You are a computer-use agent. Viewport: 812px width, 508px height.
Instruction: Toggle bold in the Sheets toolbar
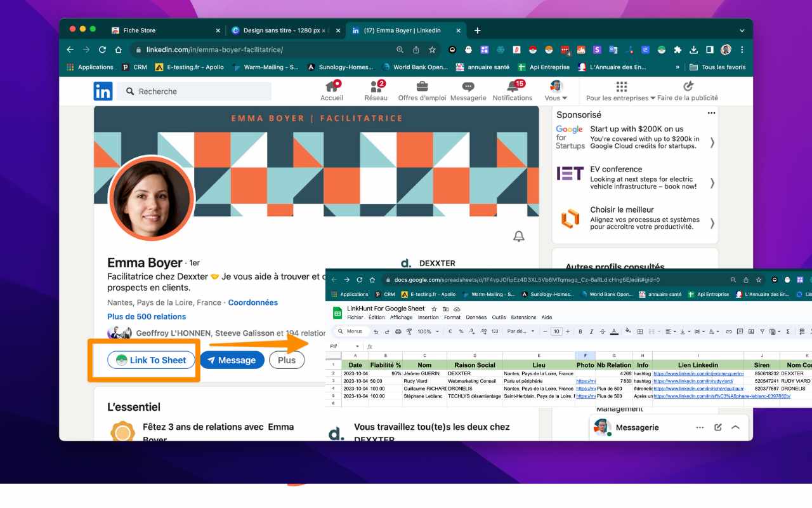(x=580, y=331)
